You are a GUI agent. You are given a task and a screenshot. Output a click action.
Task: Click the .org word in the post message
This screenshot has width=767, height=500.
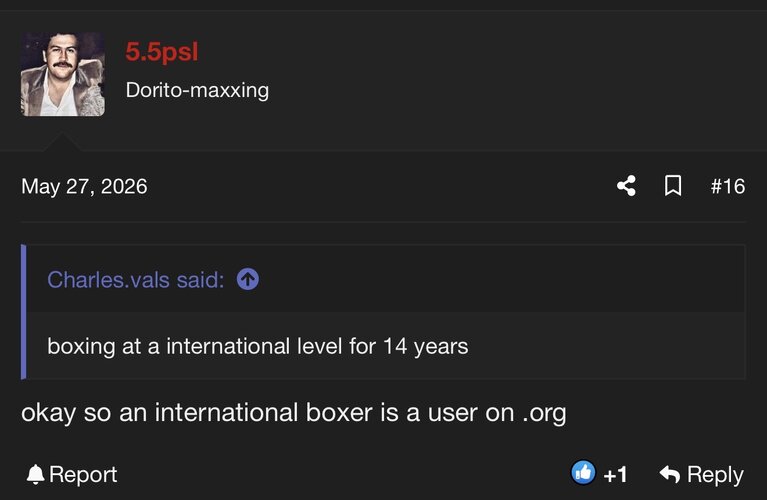pyautogui.click(x=544, y=413)
